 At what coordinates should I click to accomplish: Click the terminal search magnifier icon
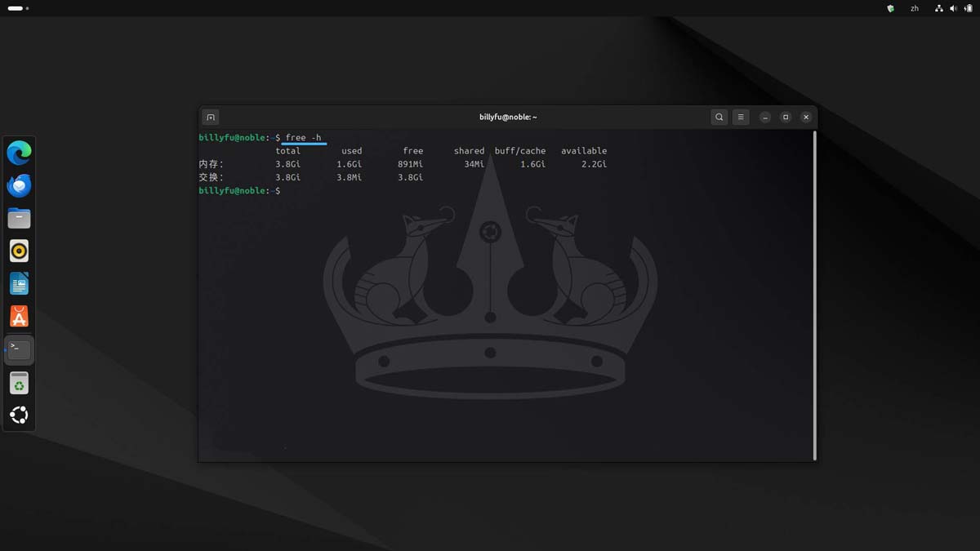[x=719, y=117]
